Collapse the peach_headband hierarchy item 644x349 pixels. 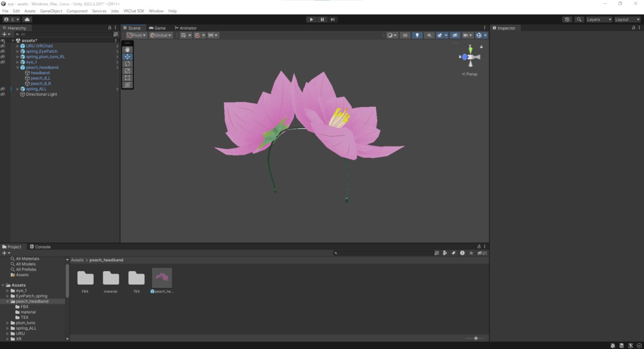[18, 67]
